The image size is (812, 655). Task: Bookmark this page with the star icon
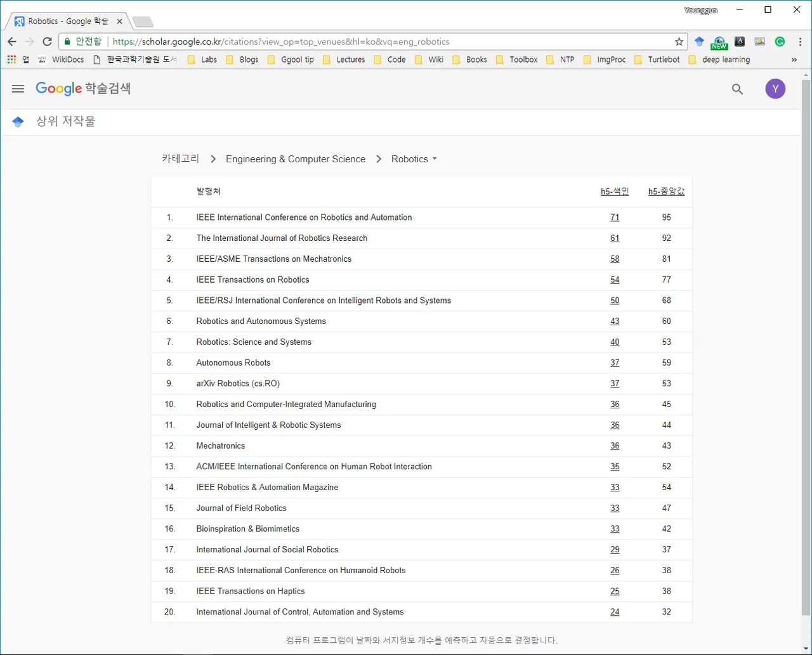(679, 42)
